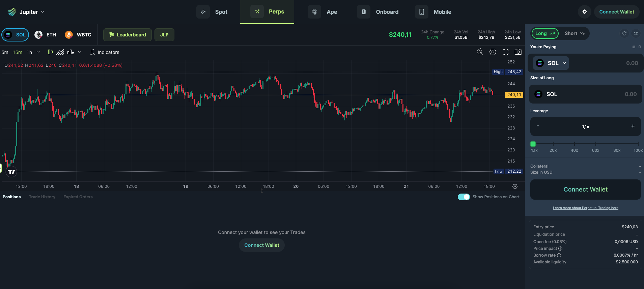This screenshot has width=644, height=289.
Task: Click the Jupiter logo icon
Action: pyautogui.click(x=12, y=12)
